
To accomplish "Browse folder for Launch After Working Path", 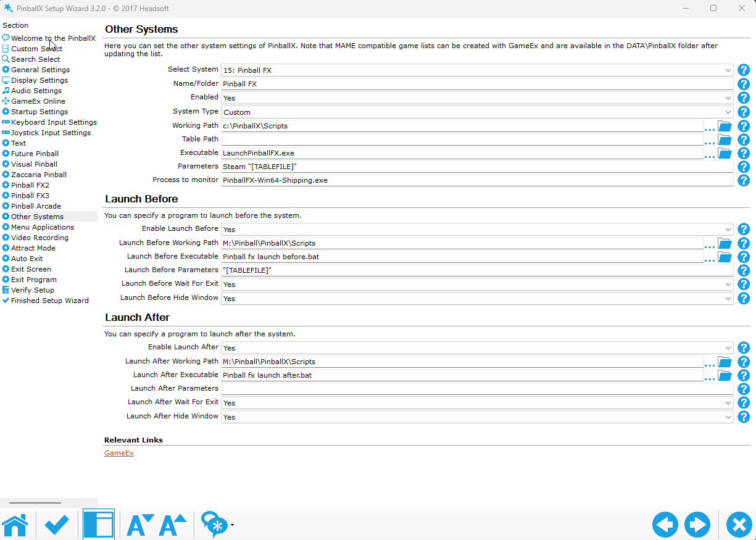I will pyautogui.click(x=725, y=362).
